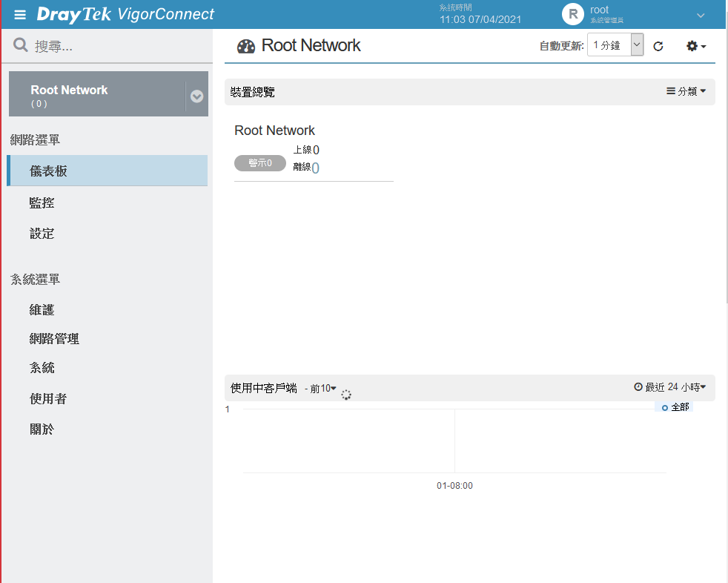Open the 分類 grouping dropdown

click(686, 91)
